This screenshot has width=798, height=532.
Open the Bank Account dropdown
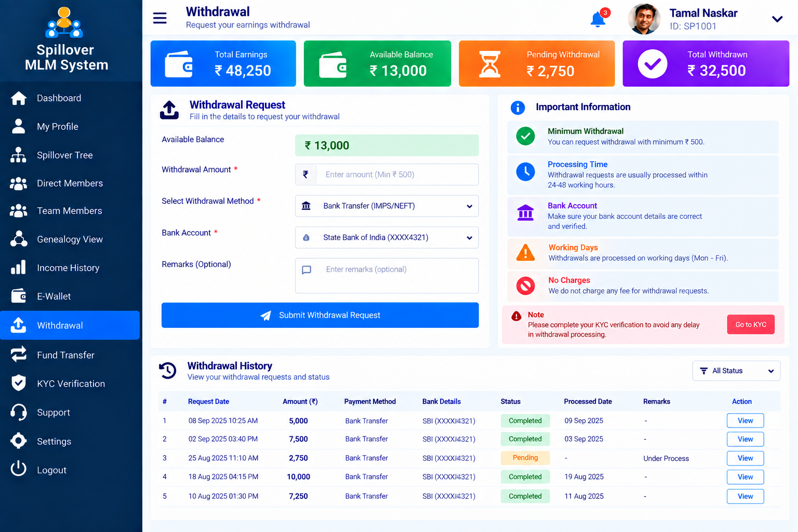(387, 237)
